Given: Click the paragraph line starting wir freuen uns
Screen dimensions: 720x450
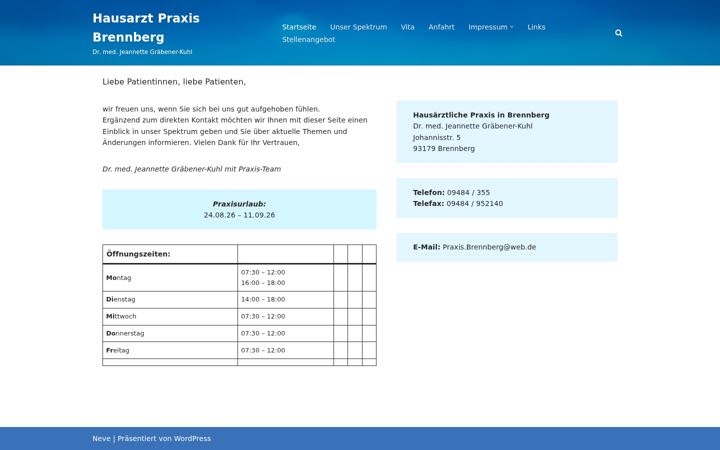Looking at the screenshot, I should coord(211,109).
